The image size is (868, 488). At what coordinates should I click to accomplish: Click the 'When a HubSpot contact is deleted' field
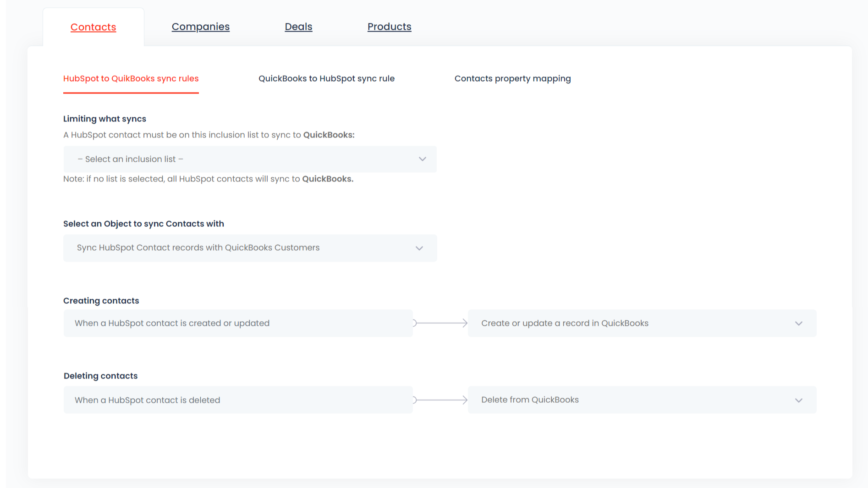click(238, 400)
